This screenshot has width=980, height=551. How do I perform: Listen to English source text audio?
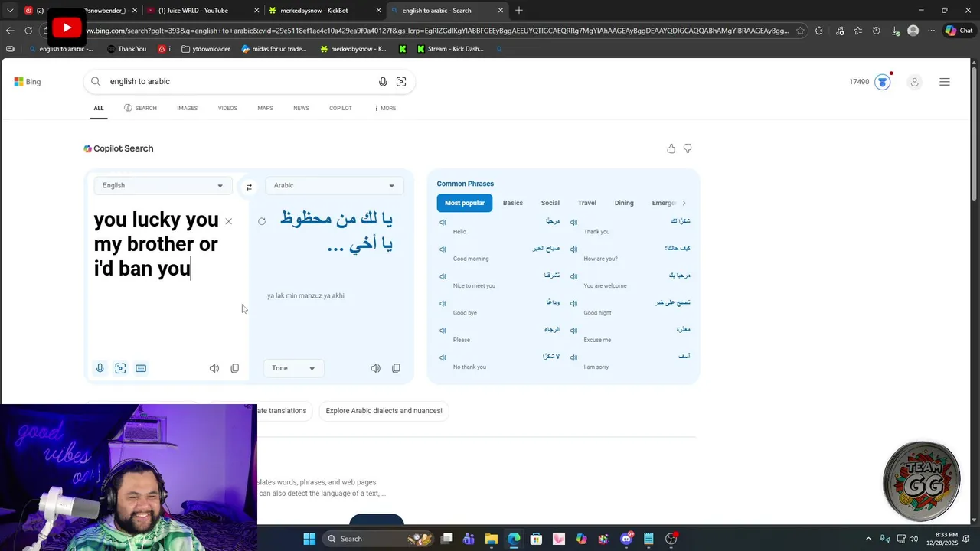214,368
